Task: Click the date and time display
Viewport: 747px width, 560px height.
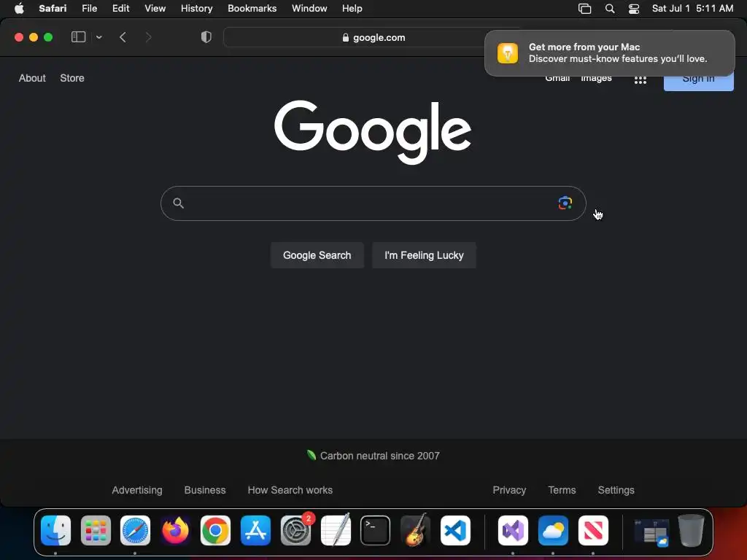Action: click(692, 8)
